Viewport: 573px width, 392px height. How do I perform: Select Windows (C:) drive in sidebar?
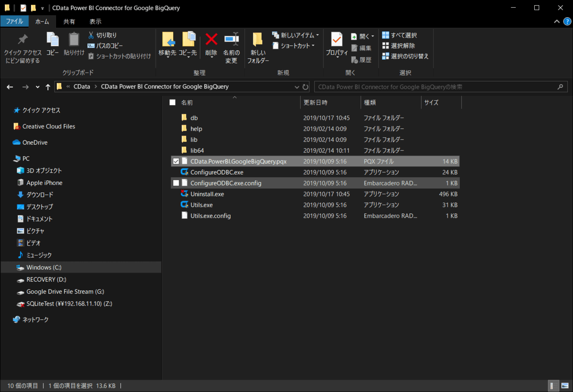click(43, 267)
